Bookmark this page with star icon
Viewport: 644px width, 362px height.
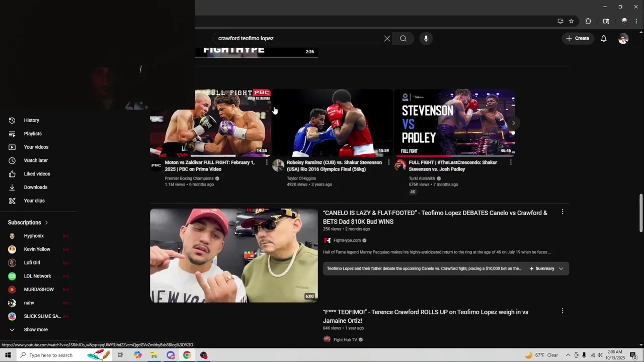[571, 21]
